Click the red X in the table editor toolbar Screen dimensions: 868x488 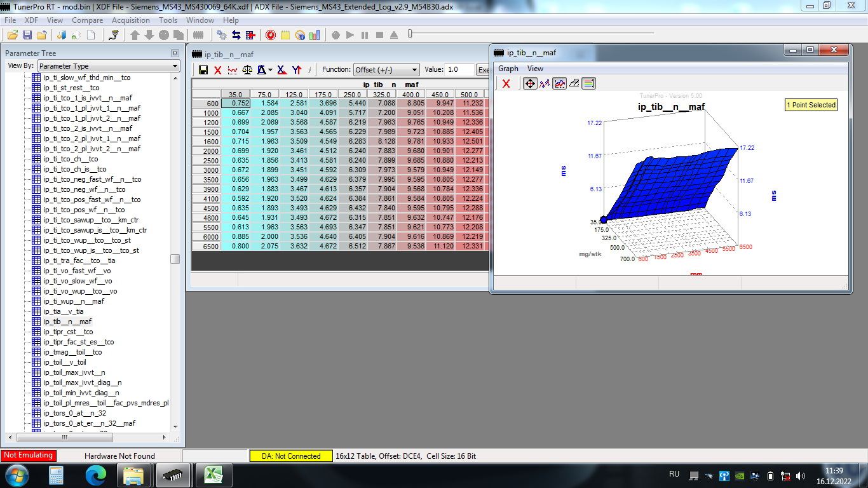pyautogui.click(x=218, y=70)
